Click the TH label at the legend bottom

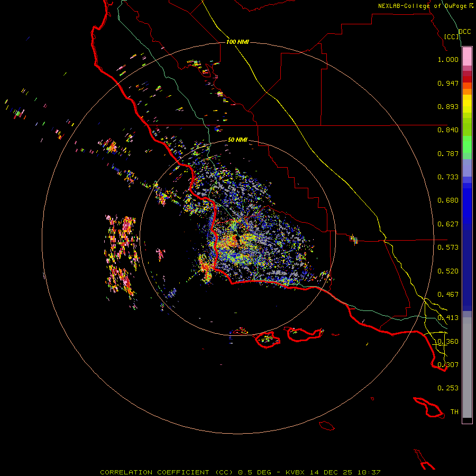point(454,412)
